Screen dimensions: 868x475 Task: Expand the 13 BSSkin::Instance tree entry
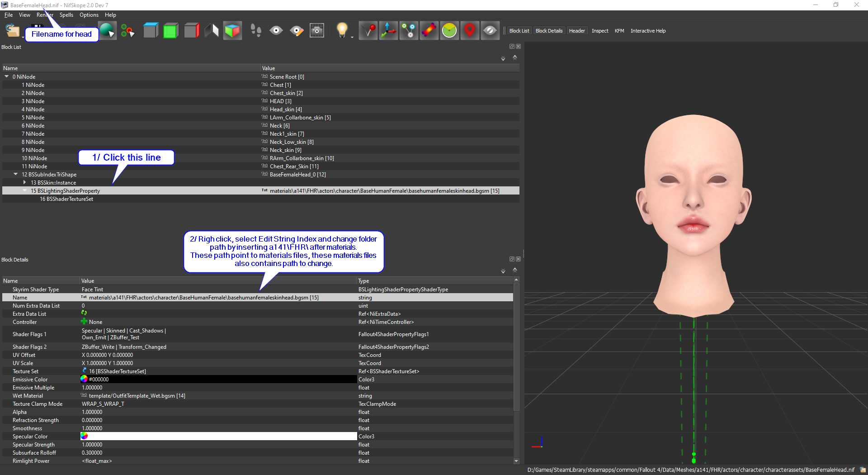tap(25, 182)
